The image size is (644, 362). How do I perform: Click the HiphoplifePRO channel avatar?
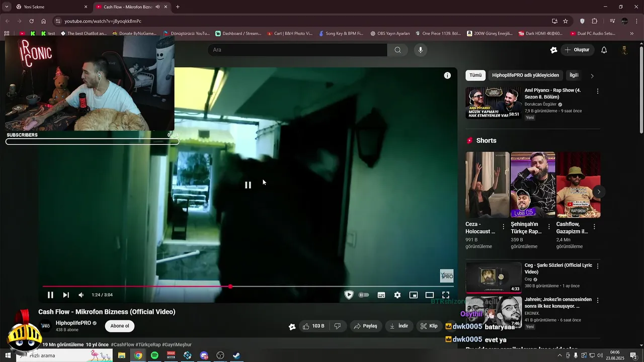click(x=45, y=326)
